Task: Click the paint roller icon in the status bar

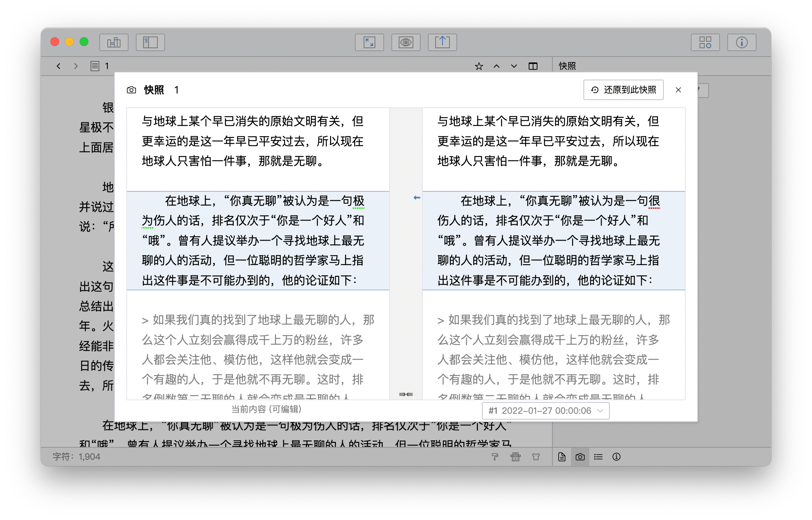Action: tap(495, 457)
